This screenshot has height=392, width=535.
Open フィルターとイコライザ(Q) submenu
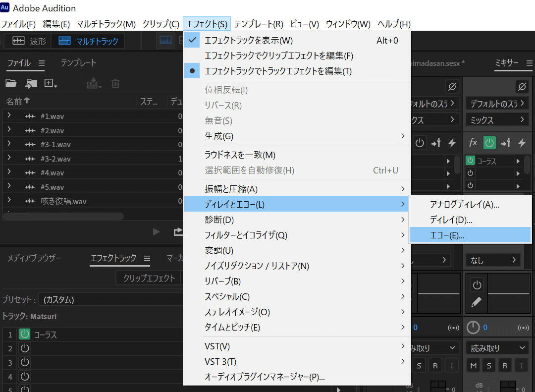tap(297, 235)
